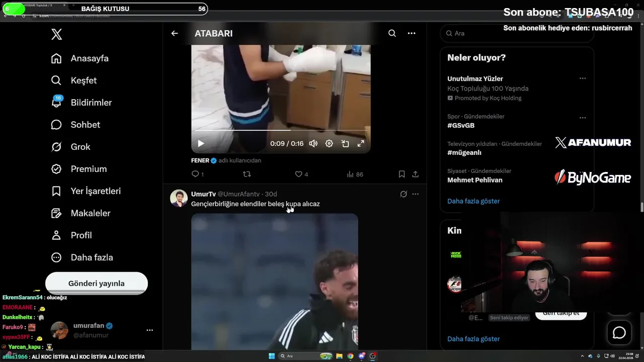Open options for #GSvGB trend
This screenshot has height=362, width=644.
(582, 118)
